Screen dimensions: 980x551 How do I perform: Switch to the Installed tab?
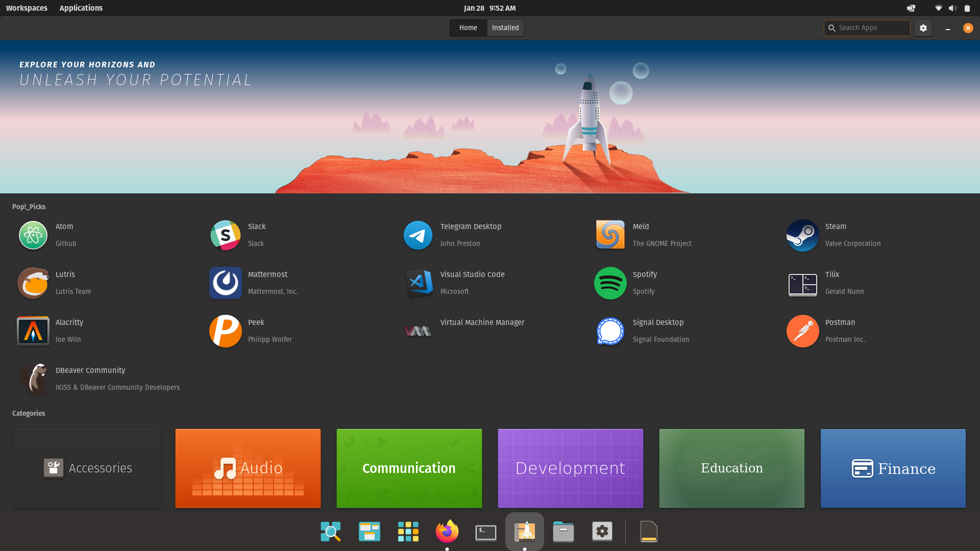[x=505, y=28]
